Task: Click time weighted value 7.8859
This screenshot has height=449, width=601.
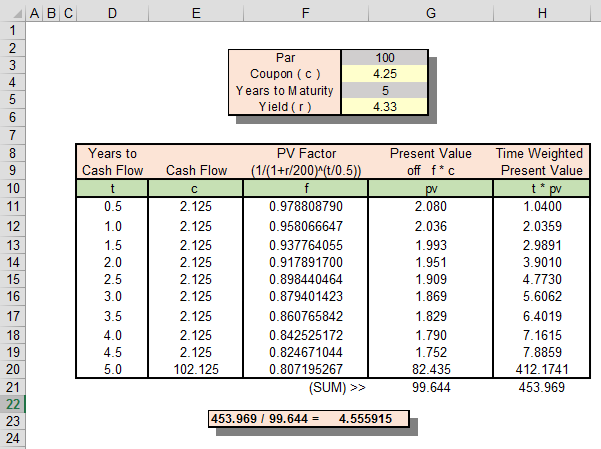Action: [x=542, y=352]
